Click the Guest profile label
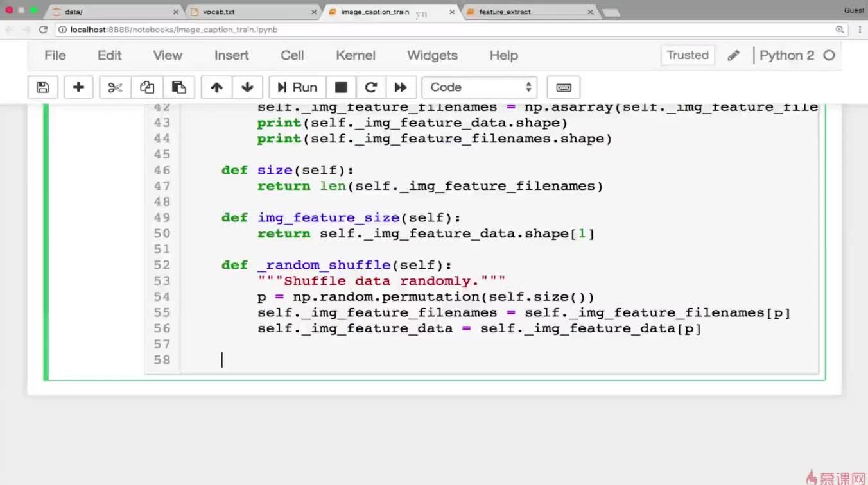 854,10
